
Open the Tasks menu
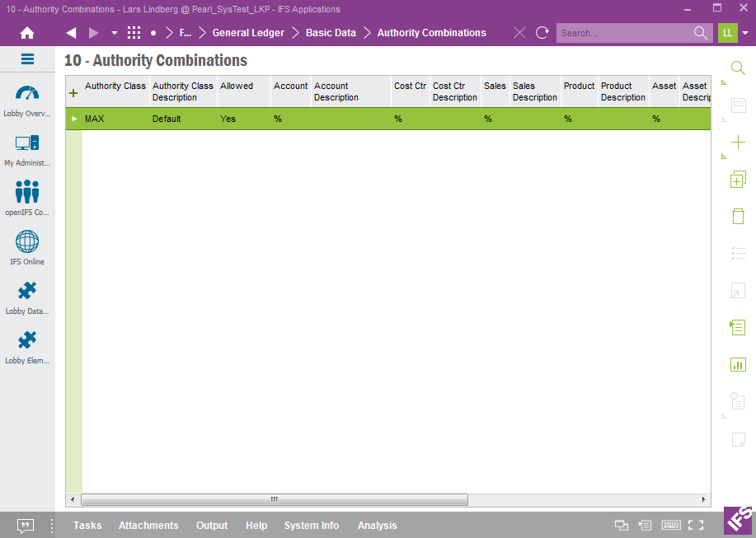pos(87,525)
